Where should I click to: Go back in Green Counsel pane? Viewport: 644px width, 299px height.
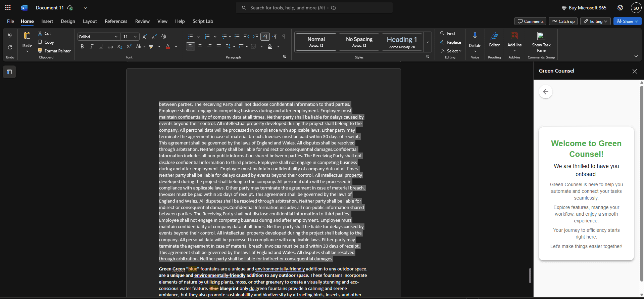click(546, 92)
